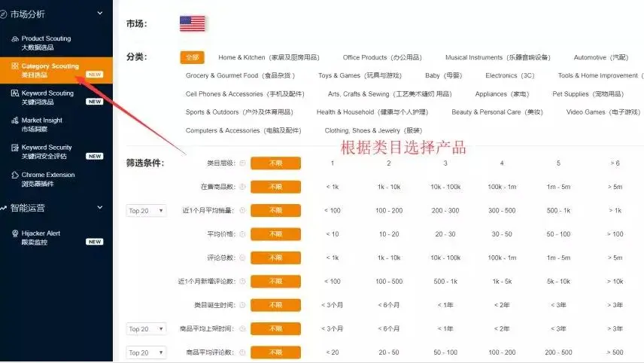Choose Pet Supplies category

tap(588, 94)
